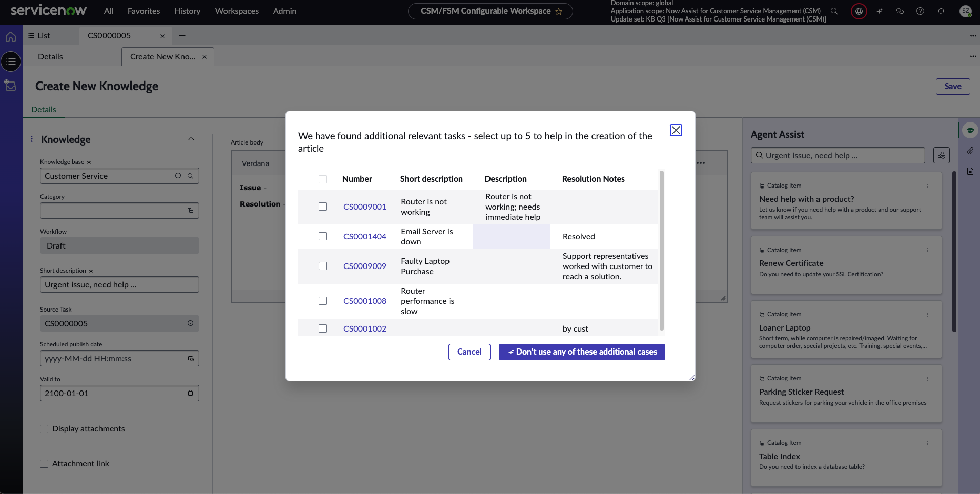Close the Create New Knowledge subtab
The image size is (980, 494).
[x=205, y=57]
